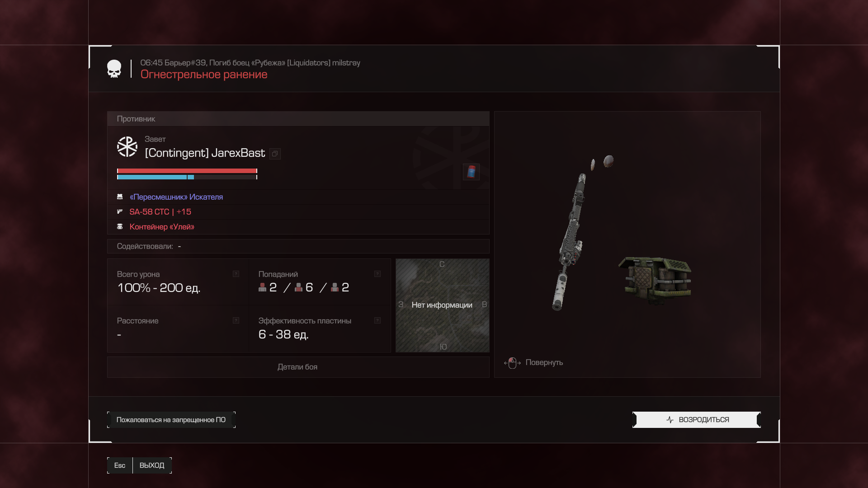This screenshot has width=868, height=488.
Task: Click the skull death icon
Action: click(x=114, y=69)
